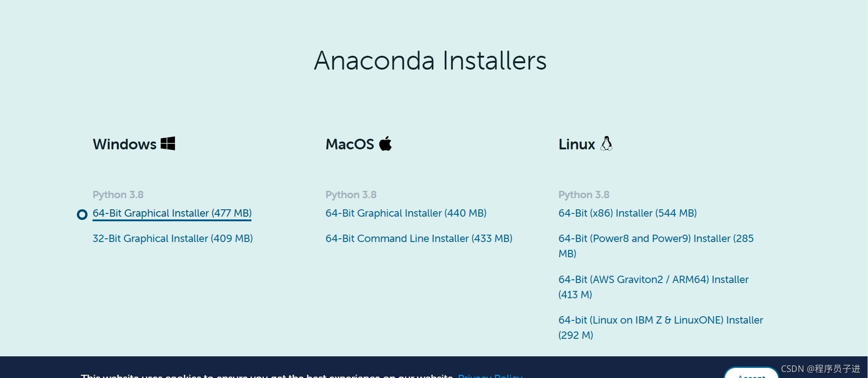Click the MacOS heading text

pos(350,144)
